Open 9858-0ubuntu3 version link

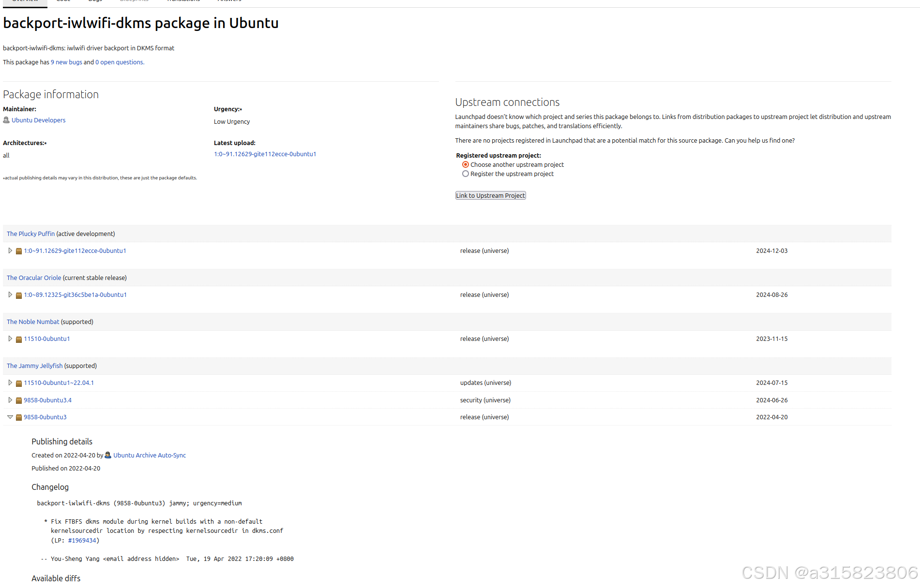pos(45,417)
